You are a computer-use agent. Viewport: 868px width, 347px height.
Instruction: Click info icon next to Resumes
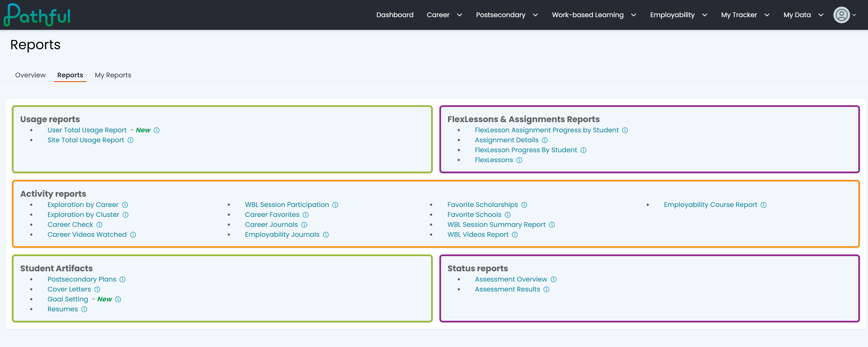coord(84,309)
